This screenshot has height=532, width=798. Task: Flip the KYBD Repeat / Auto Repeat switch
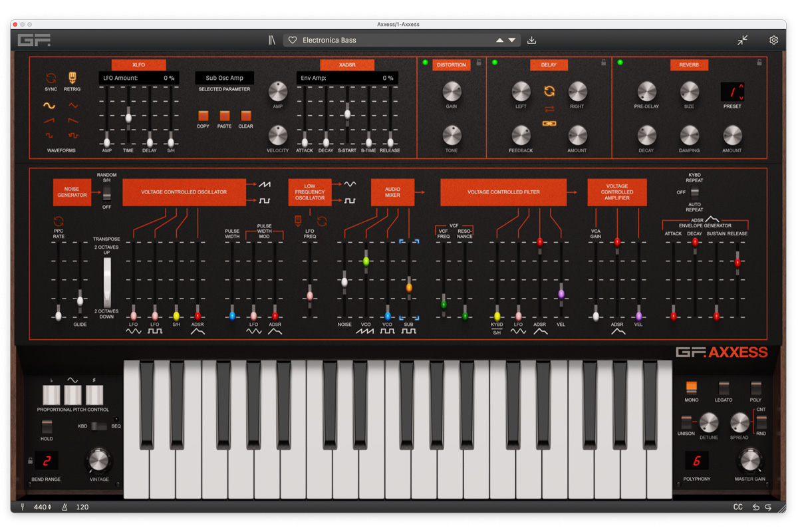click(x=695, y=192)
